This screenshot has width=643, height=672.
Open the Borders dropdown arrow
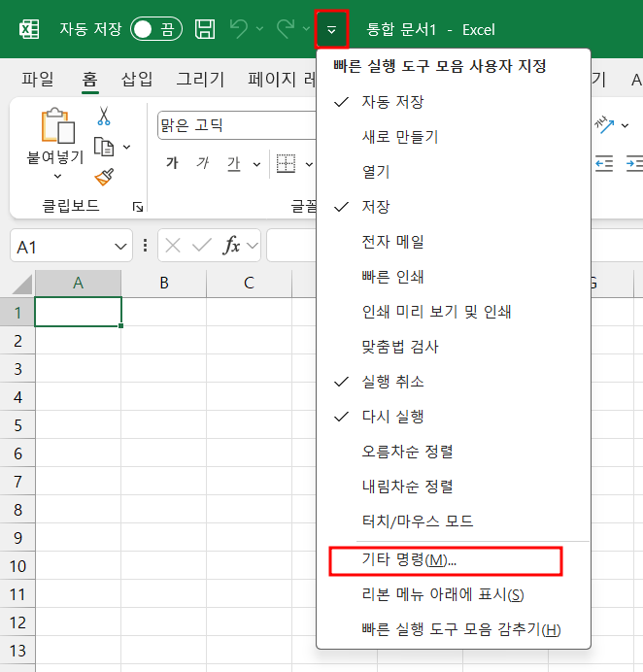309,164
